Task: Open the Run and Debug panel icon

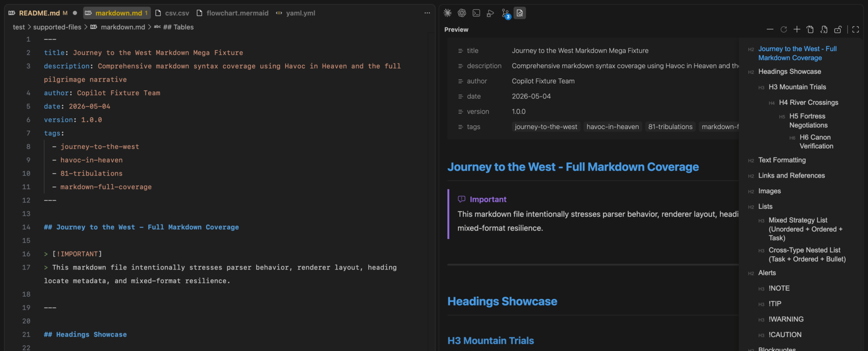Action: tap(490, 13)
